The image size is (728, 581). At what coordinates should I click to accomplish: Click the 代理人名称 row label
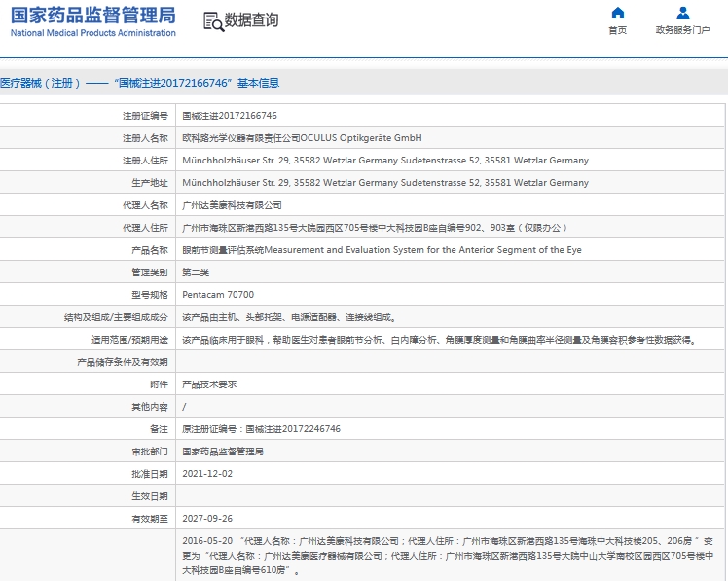[145, 205]
